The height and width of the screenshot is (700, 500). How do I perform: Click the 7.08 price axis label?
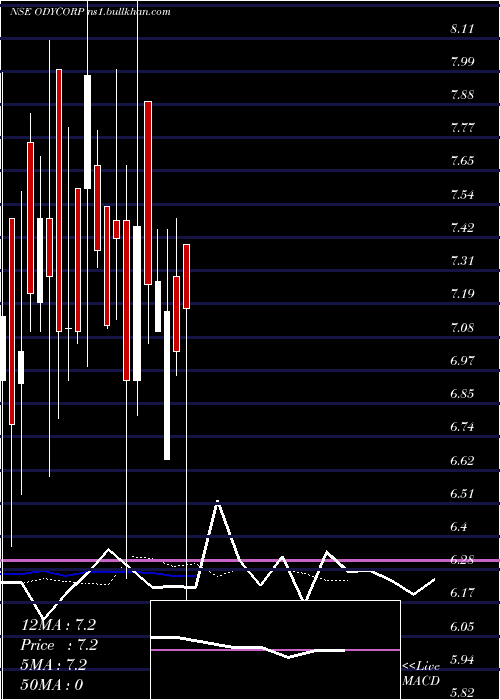tap(462, 328)
